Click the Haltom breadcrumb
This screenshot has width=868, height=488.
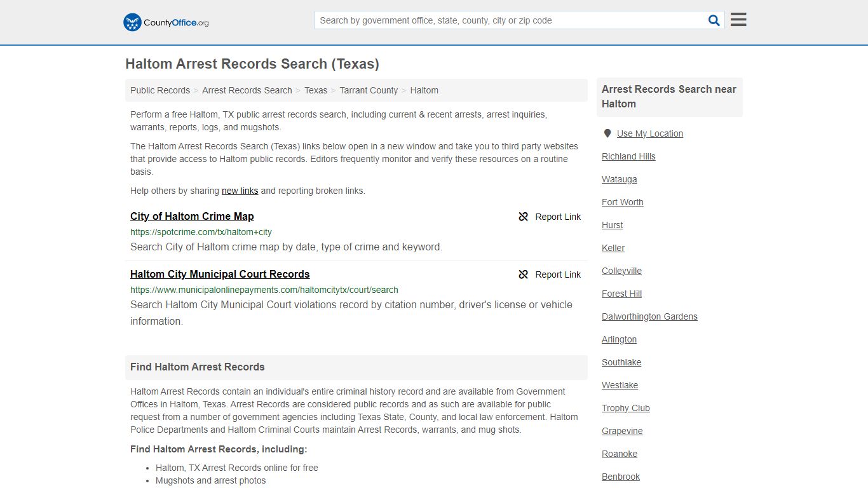[x=424, y=90]
